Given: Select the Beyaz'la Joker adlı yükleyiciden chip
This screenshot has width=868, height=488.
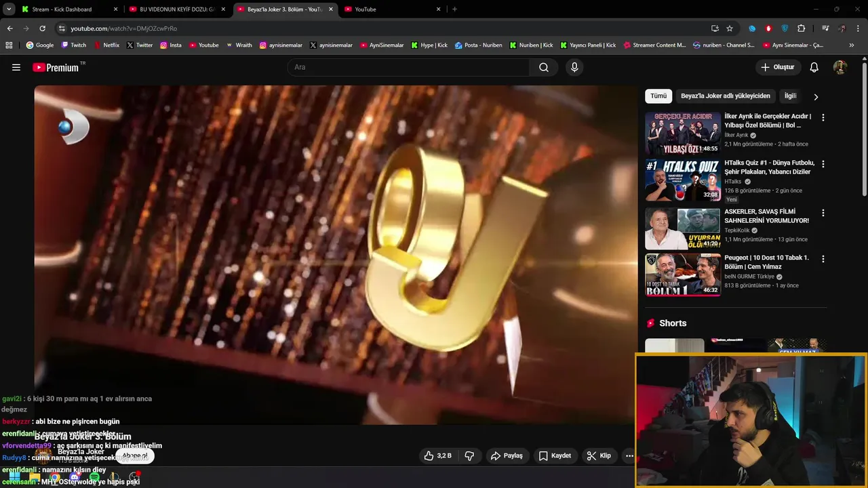Looking at the screenshot, I should pos(726,96).
